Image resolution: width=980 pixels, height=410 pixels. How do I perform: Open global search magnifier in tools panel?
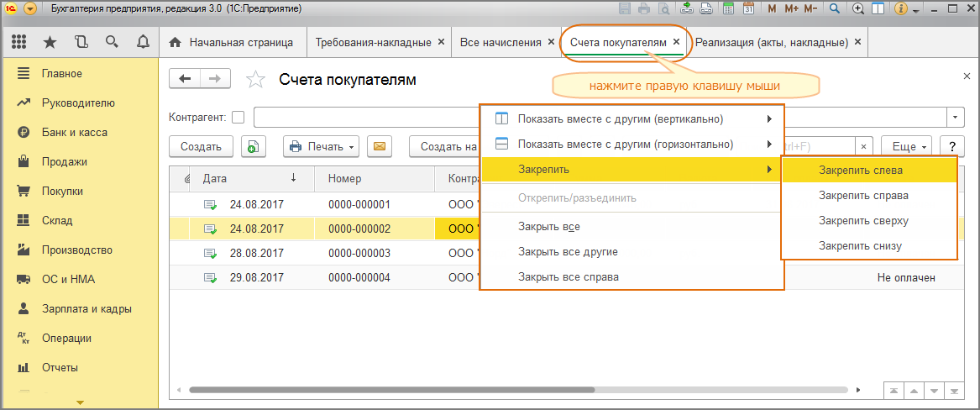pyautogui.click(x=112, y=43)
